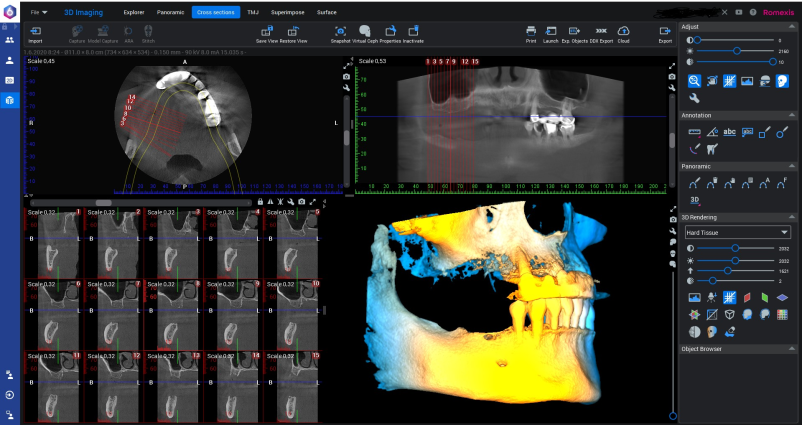The image size is (802, 425).
Task: Click the panoramic curve F tool
Action: 782,183
